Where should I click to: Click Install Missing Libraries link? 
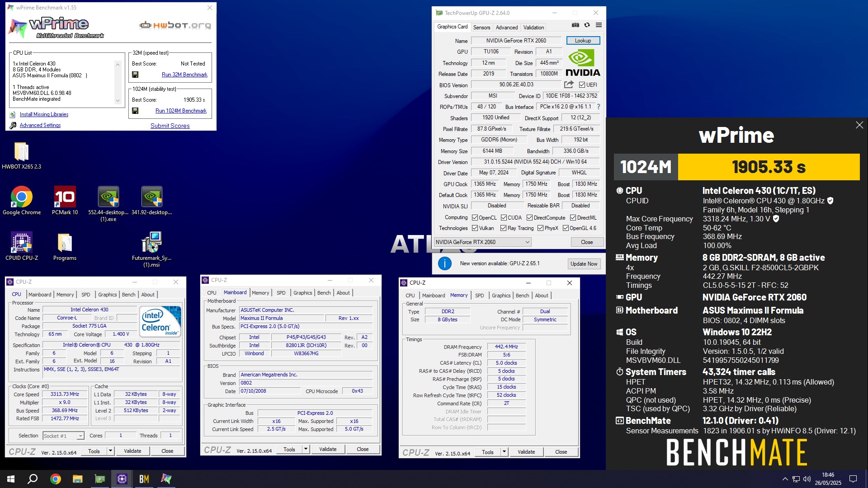(x=44, y=114)
